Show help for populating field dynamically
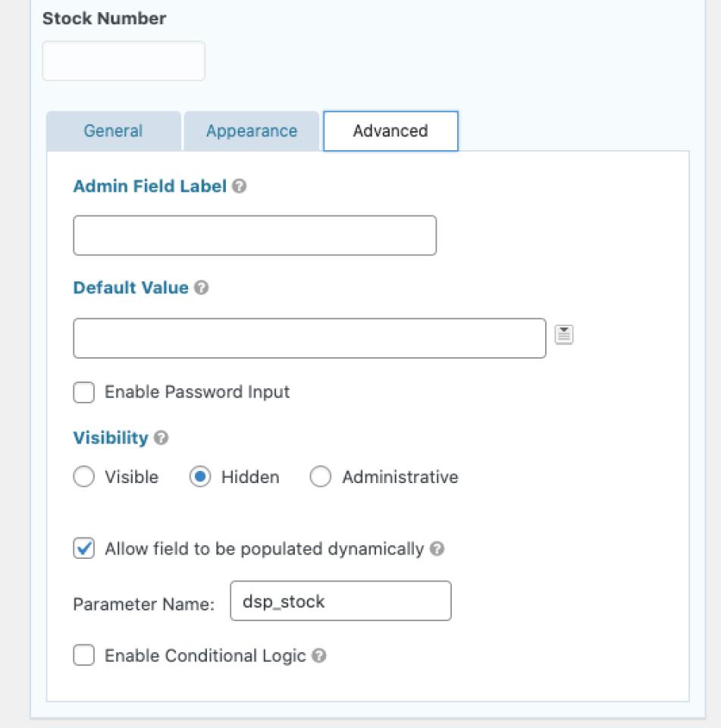 [x=437, y=549]
